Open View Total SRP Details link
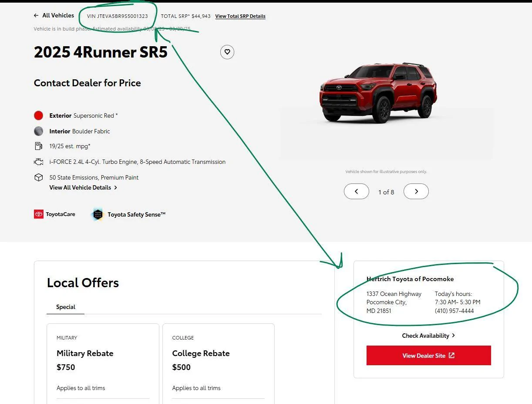Image resolution: width=532 pixels, height=404 pixels. click(x=240, y=16)
